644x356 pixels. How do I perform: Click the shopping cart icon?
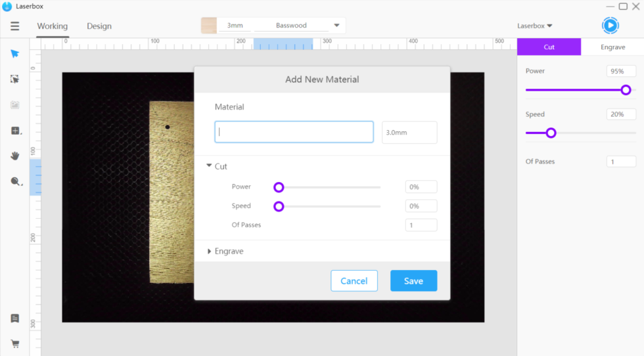tap(14, 344)
